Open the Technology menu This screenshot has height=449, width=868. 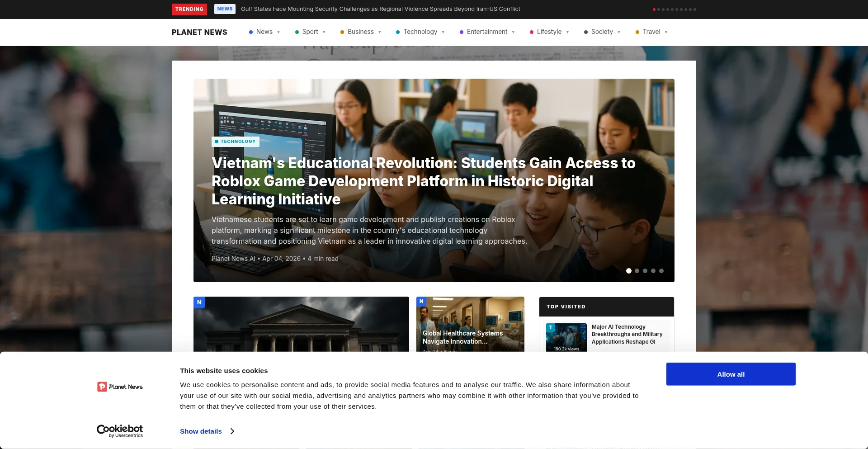click(420, 32)
